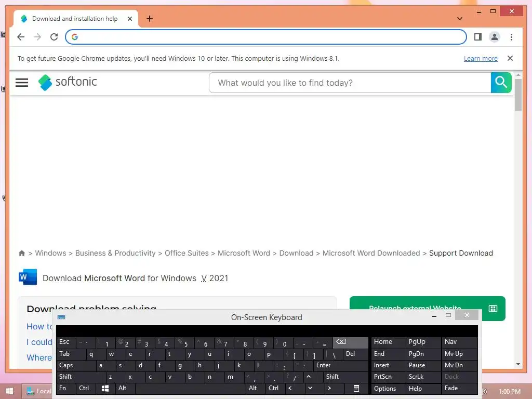Toggle the left Alt key

click(125, 388)
